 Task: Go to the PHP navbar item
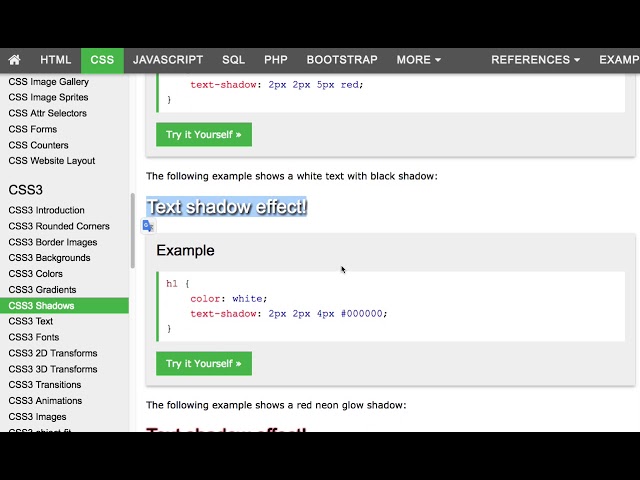pyautogui.click(x=276, y=60)
